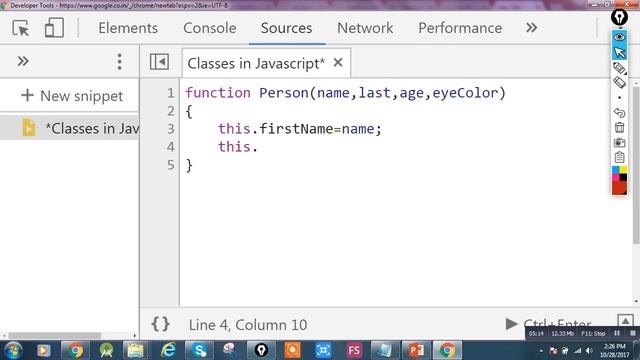Image resolution: width=640 pixels, height=360 pixels.
Task: Stop recording via the recorder square button
Action: click(632, 333)
